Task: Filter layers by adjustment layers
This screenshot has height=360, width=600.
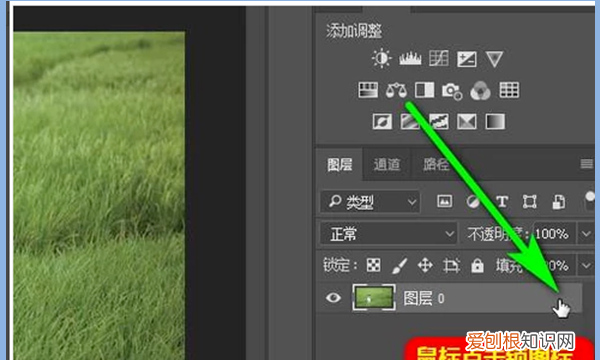Action: point(473,202)
